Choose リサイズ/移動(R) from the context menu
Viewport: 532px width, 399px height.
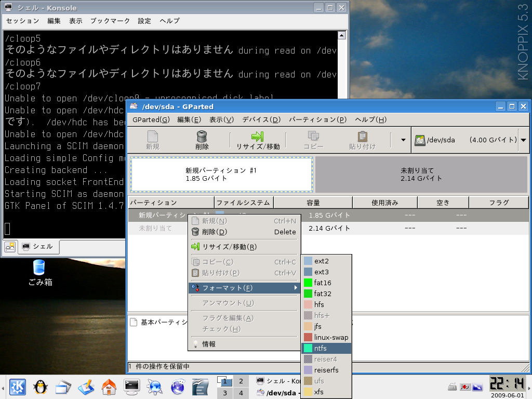(244, 247)
